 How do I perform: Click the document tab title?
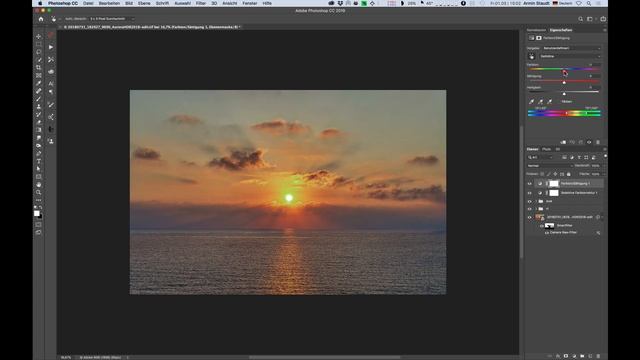pos(151,27)
